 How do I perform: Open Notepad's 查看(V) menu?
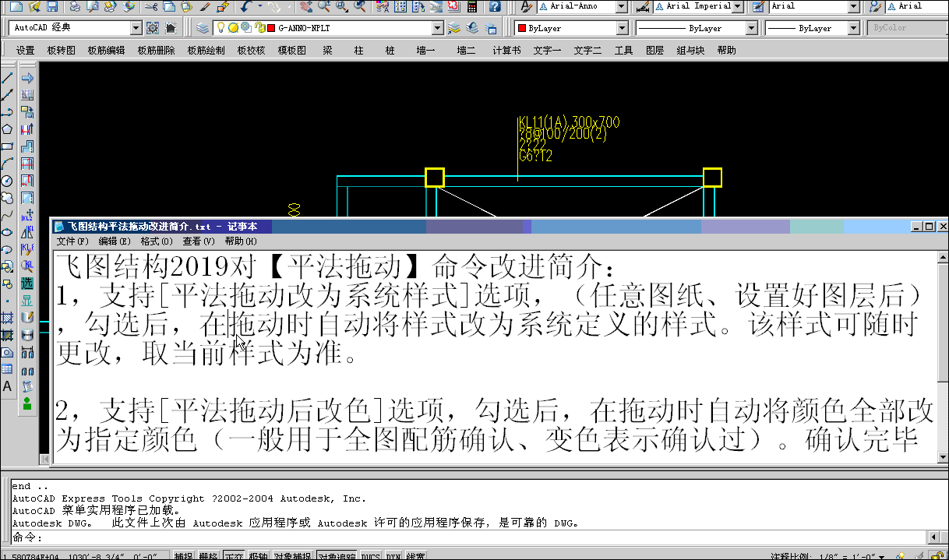(x=198, y=241)
